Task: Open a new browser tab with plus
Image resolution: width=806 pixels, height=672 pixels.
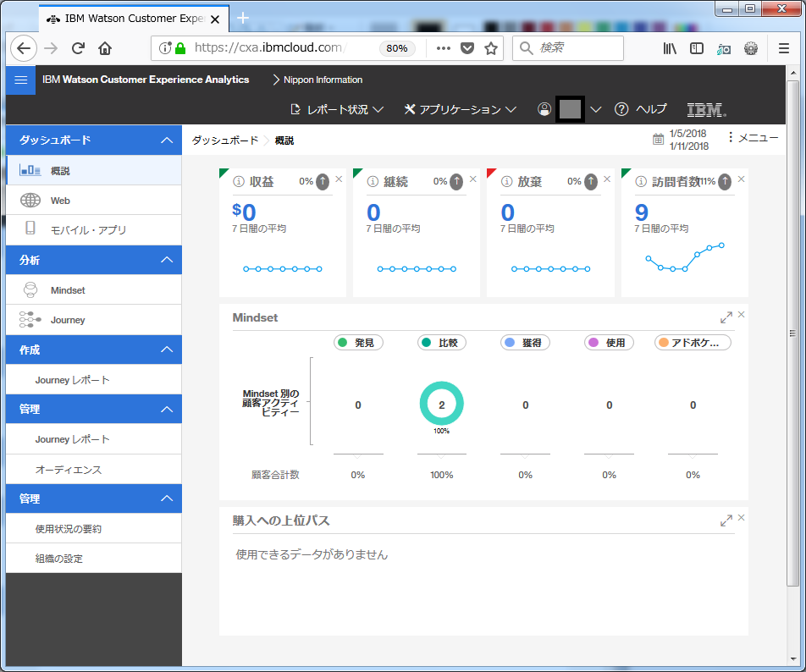Action: (243, 19)
